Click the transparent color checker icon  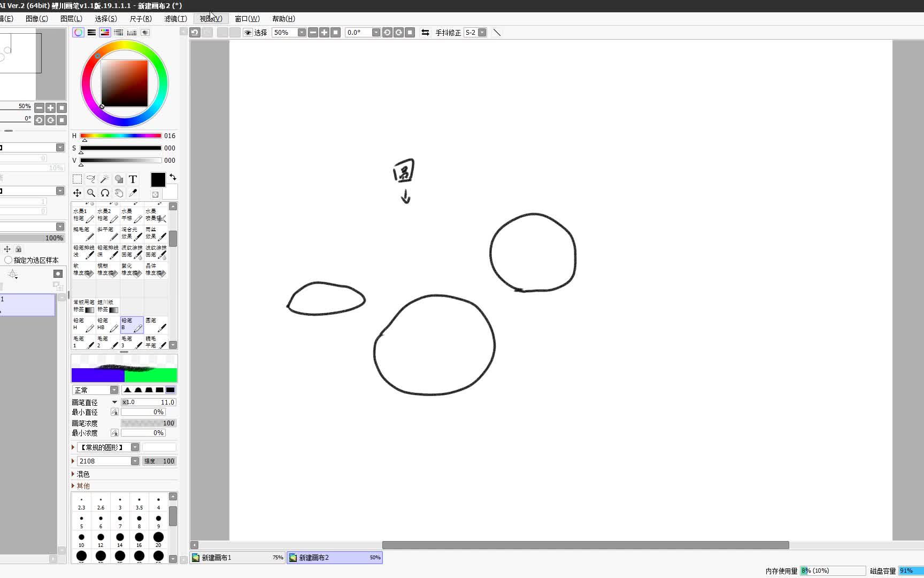pos(155,194)
